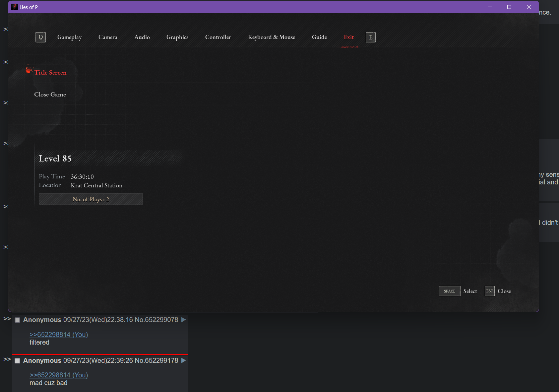559x392 pixels.
Task: Click post number No.652299078
Action: 156,320
